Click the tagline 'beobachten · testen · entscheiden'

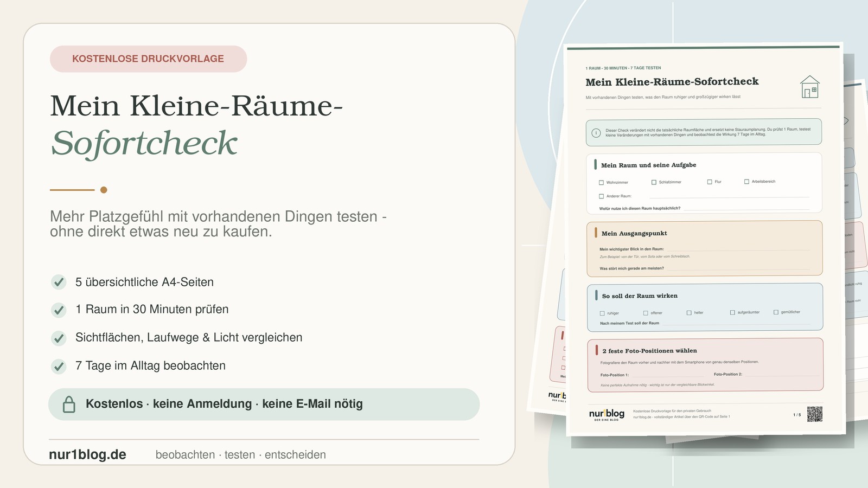point(241,455)
